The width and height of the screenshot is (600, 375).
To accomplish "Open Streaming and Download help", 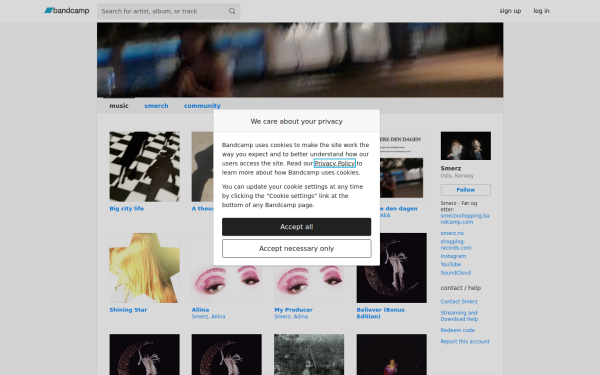I will pos(459,316).
